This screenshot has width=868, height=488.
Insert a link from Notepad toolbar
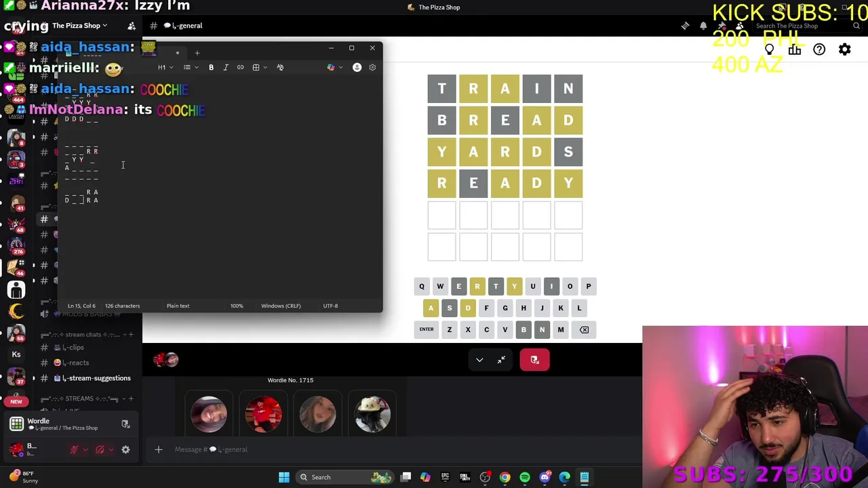coord(240,67)
